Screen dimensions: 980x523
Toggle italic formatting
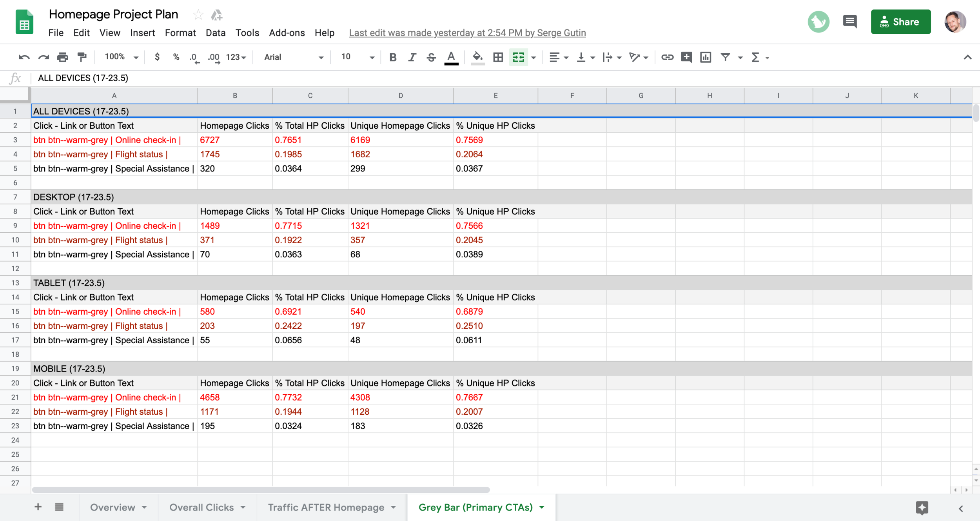(x=412, y=57)
